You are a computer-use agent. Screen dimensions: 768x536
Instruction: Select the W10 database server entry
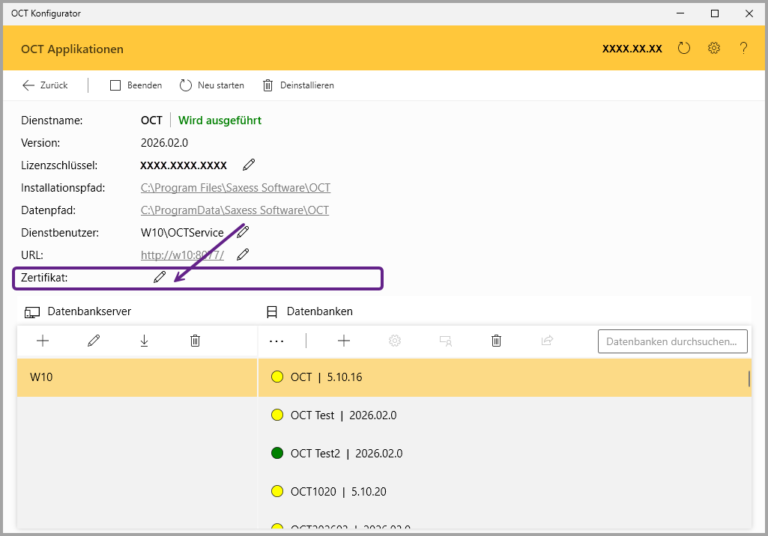click(137, 377)
